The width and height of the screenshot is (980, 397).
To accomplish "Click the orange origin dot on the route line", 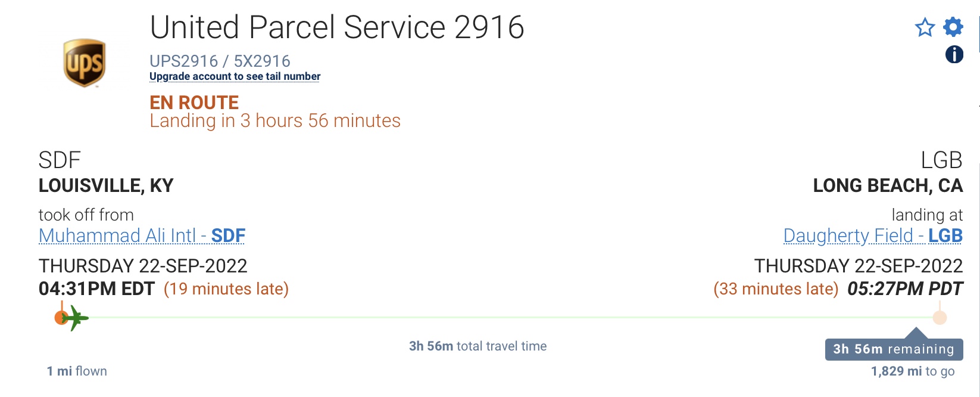I will [x=60, y=318].
